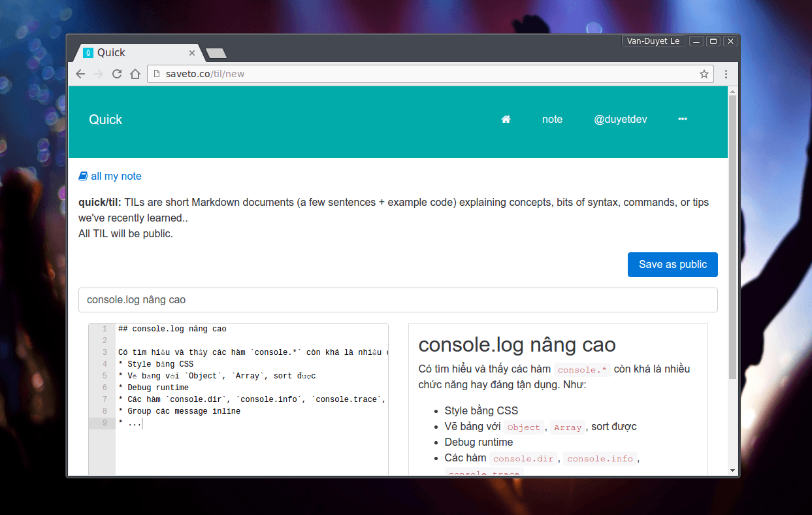Viewport: 812px width, 515px height.
Task: Open the home icon in the Quick navbar
Action: [x=506, y=119]
